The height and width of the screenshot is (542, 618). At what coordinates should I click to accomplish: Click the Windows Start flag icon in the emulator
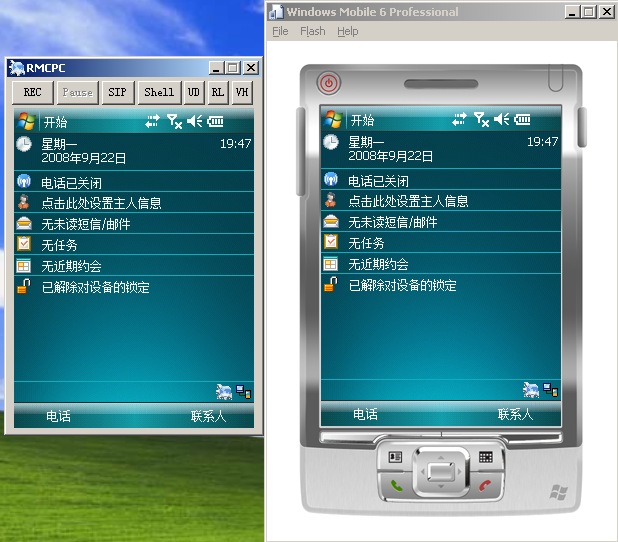(333, 119)
